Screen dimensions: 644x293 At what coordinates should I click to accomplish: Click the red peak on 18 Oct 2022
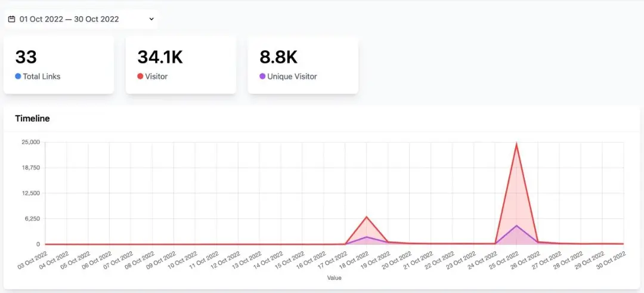click(x=367, y=217)
